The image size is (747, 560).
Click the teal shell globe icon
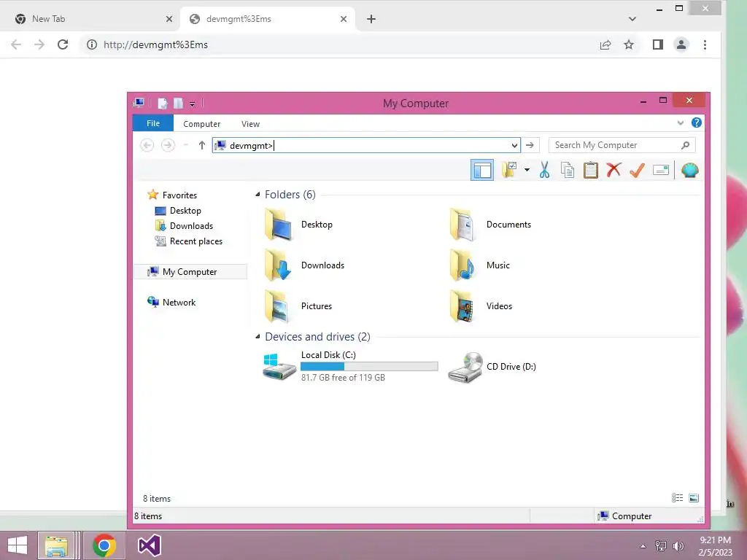690,170
